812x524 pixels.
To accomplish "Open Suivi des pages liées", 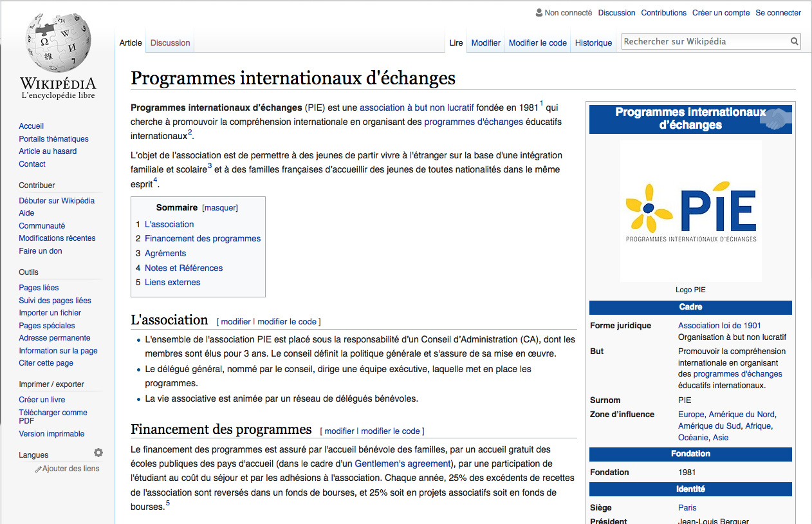I will [55, 301].
